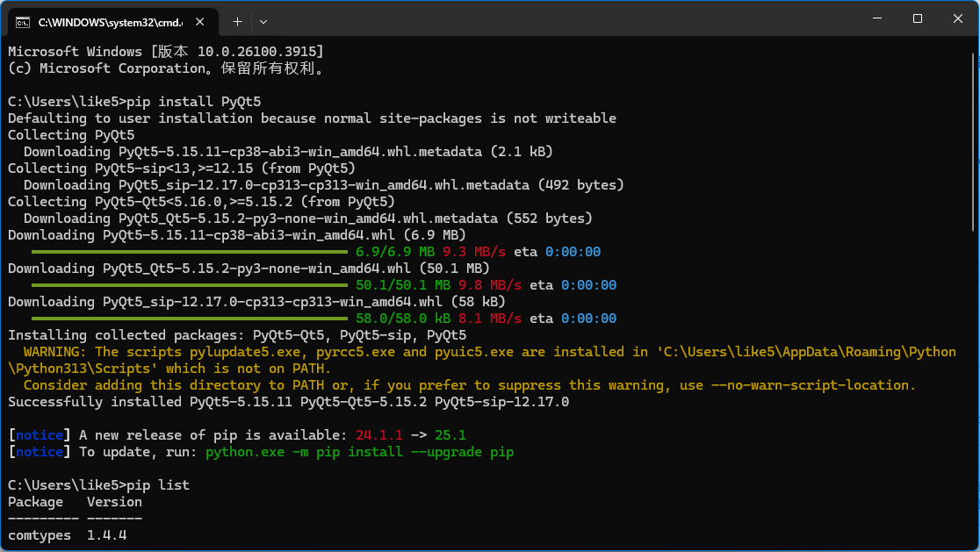Click the Successfully installed PyQt5 message
This screenshot has height=552, width=980.
(290, 401)
